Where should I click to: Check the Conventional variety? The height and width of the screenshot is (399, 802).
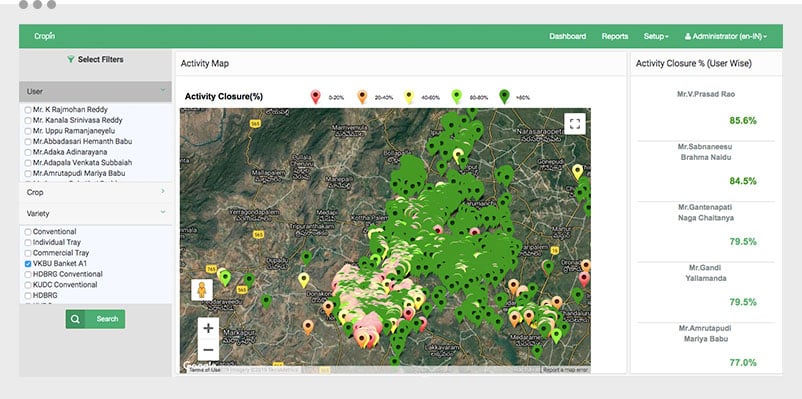[x=28, y=232]
